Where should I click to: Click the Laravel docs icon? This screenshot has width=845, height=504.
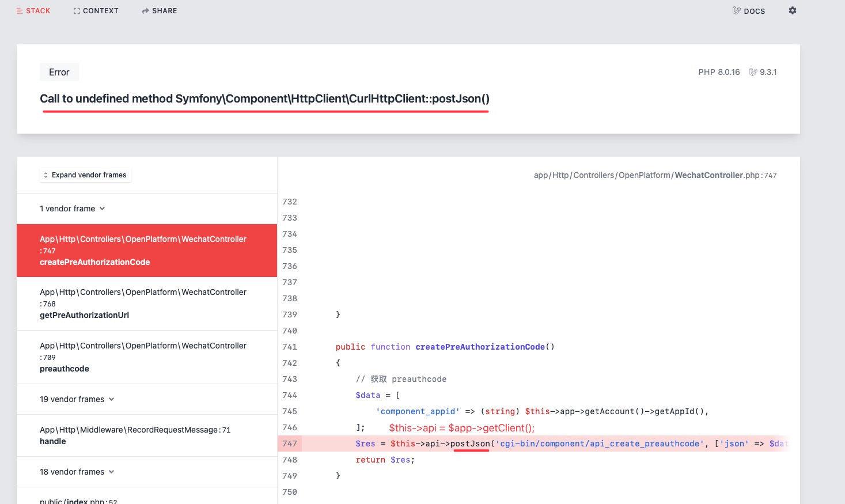(736, 10)
